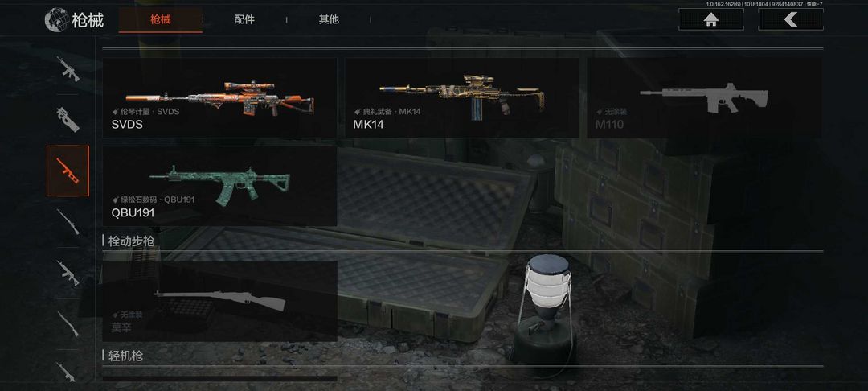Click the highlighted orange marksman rifle category icon
868x391 pixels.
click(x=68, y=171)
